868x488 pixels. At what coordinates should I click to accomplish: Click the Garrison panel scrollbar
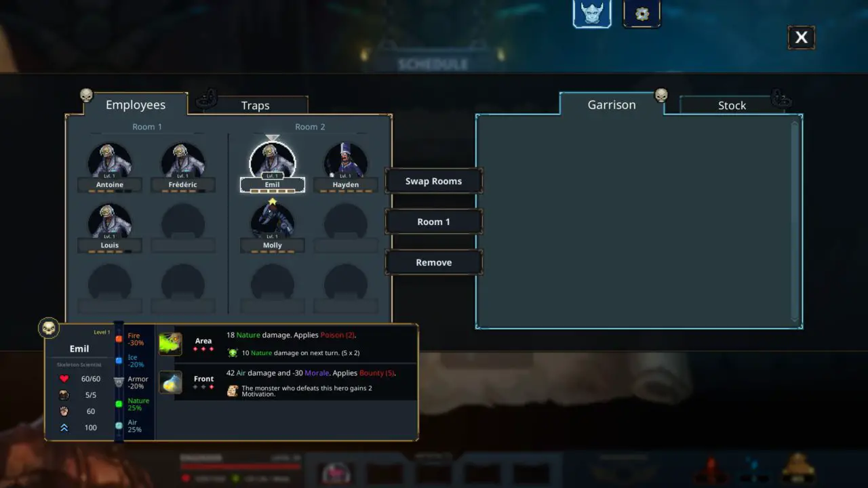(x=795, y=221)
